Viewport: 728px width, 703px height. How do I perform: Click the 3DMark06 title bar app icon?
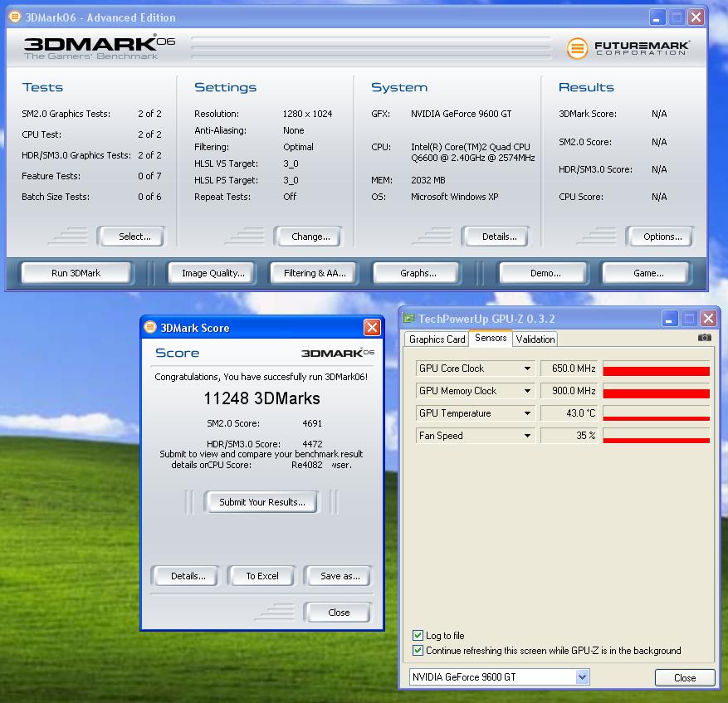(x=14, y=17)
